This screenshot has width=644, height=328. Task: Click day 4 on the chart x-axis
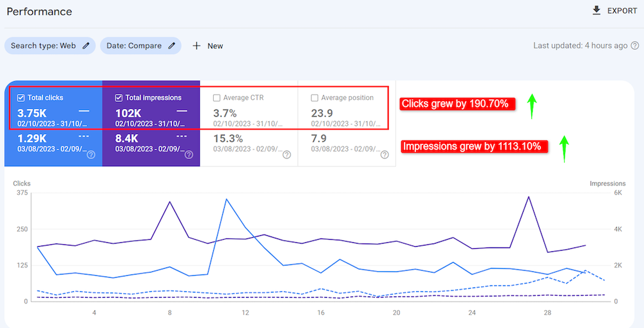pyautogui.click(x=94, y=313)
